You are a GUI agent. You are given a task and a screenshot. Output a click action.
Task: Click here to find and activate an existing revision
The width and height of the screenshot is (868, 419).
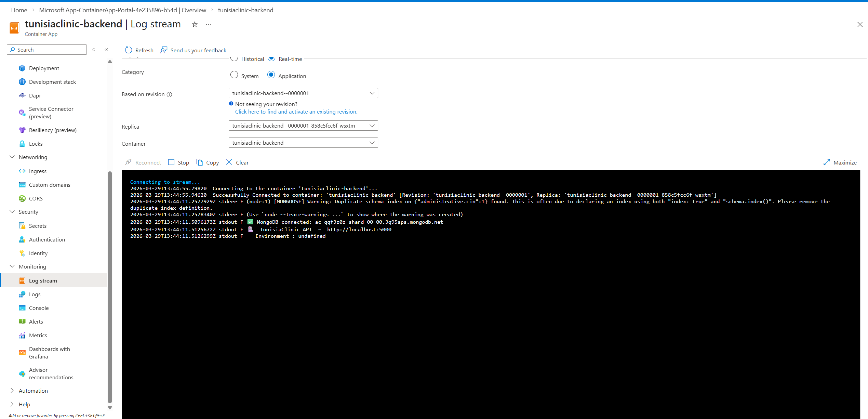tap(296, 112)
